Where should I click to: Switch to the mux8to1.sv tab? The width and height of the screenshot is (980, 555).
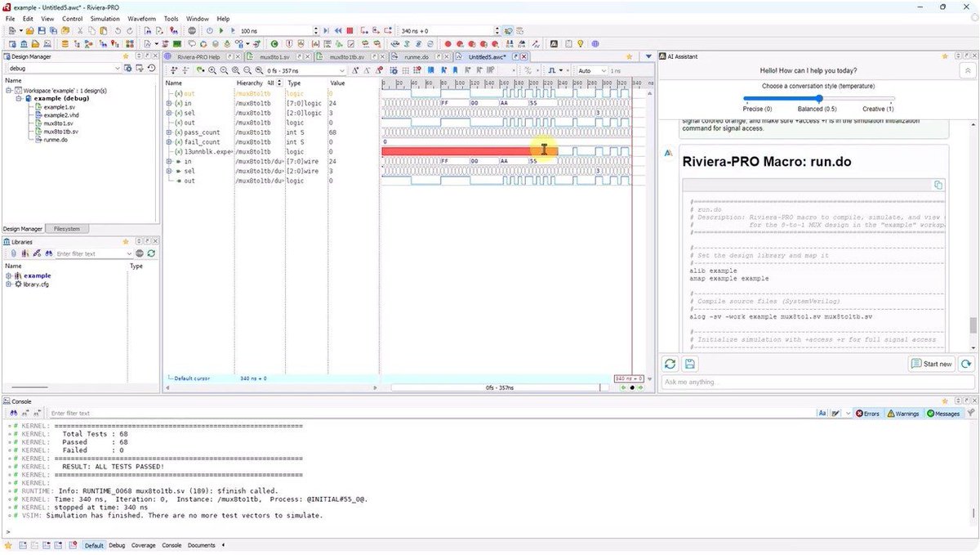coord(276,57)
